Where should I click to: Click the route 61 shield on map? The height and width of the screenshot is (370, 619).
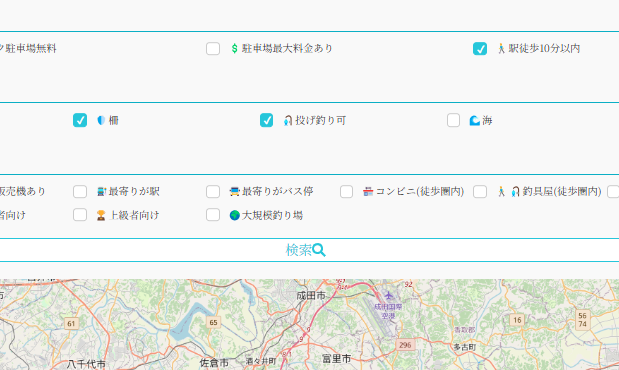click(71, 324)
